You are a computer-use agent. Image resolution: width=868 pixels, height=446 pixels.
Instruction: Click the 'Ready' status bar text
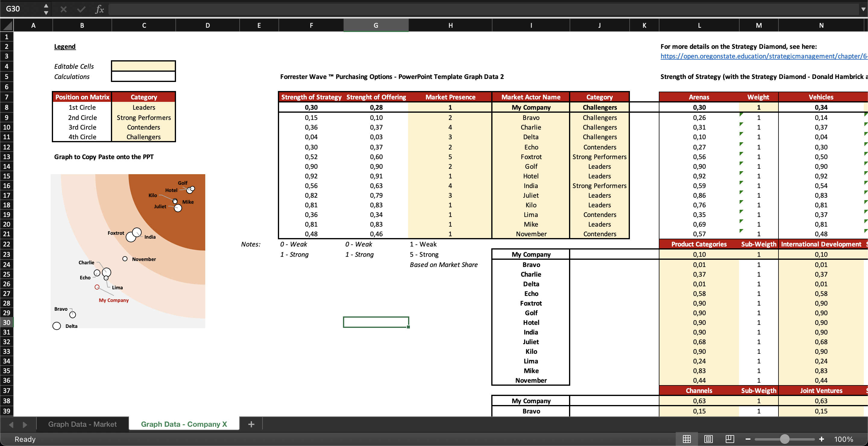tap(25, 439)
